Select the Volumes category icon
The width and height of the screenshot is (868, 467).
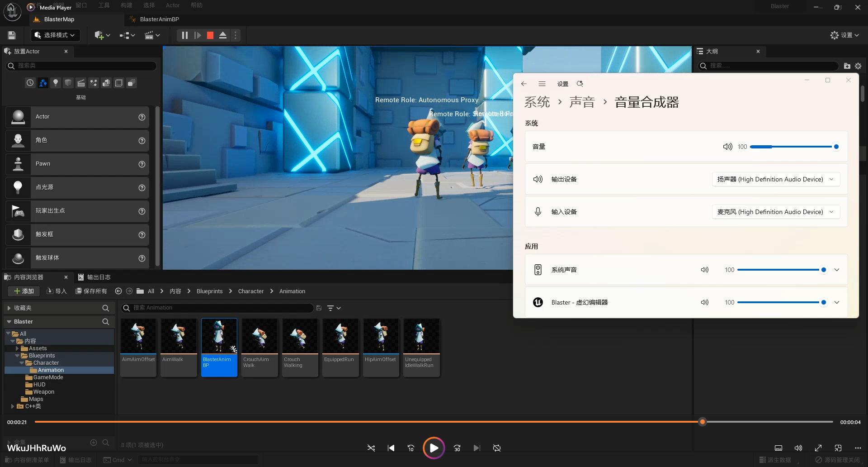point(119,83)
